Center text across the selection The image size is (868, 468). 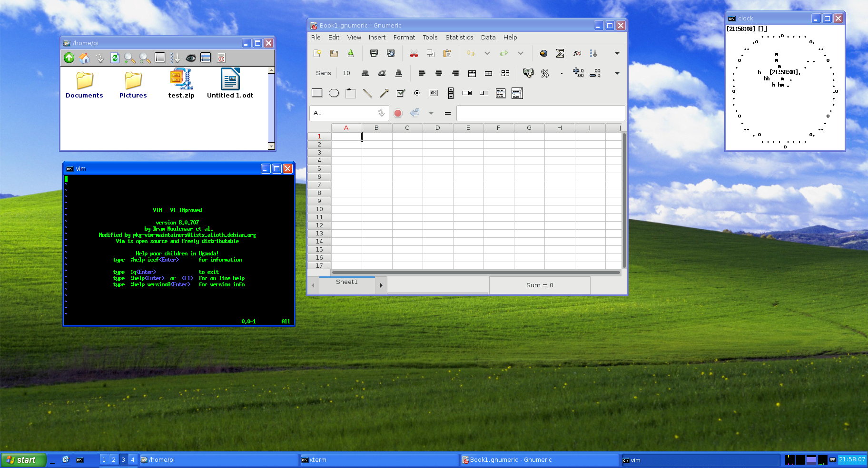[472, 73]
